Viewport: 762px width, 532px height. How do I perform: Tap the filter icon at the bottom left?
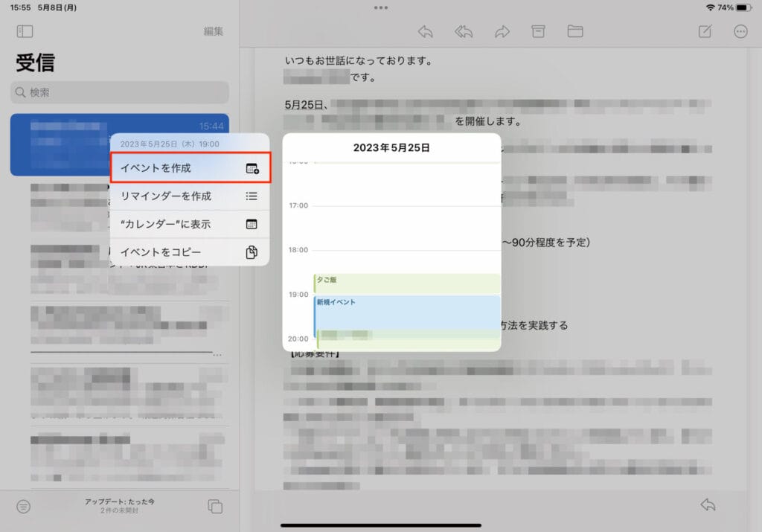pyautogui.click(x=24, y=506)
